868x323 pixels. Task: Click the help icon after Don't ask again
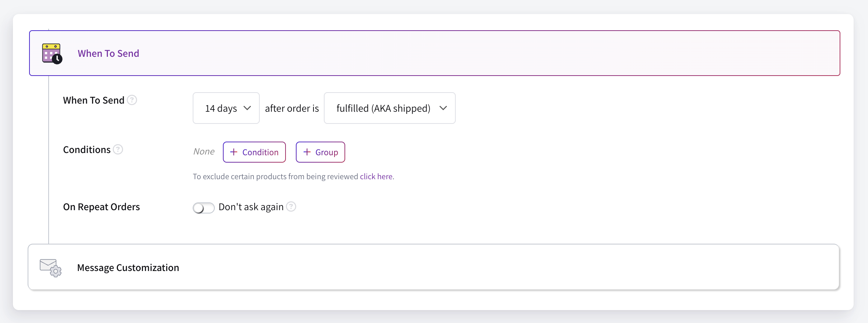tap(291, 206)
